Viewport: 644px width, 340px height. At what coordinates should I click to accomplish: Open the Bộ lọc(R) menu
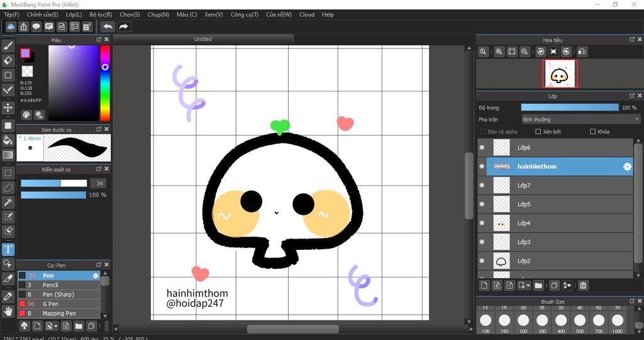tap(101, 14)
